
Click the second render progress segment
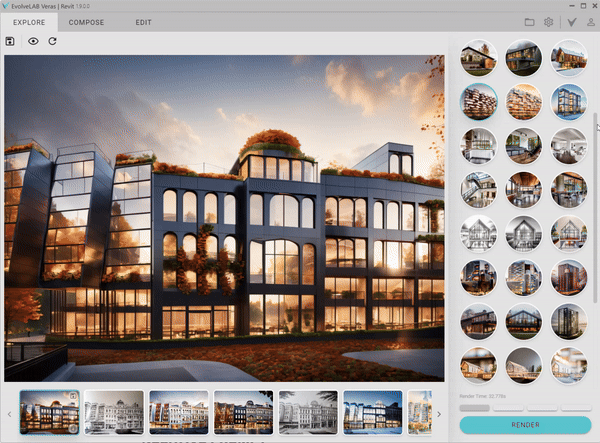coord(508,408)
